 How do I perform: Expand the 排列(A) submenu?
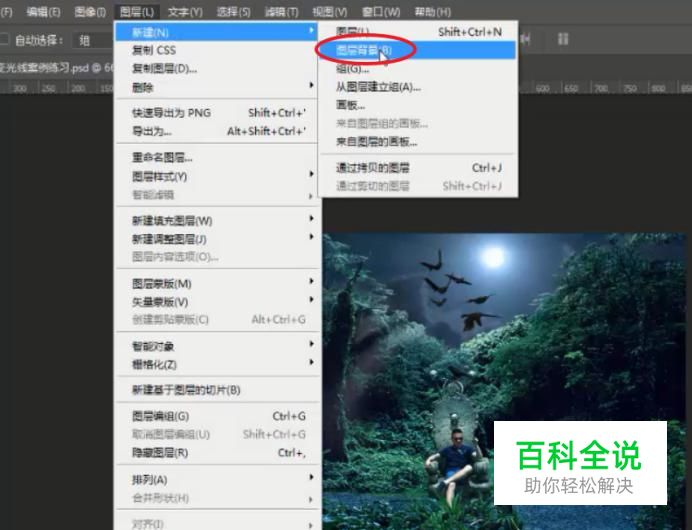pos(216,480)
